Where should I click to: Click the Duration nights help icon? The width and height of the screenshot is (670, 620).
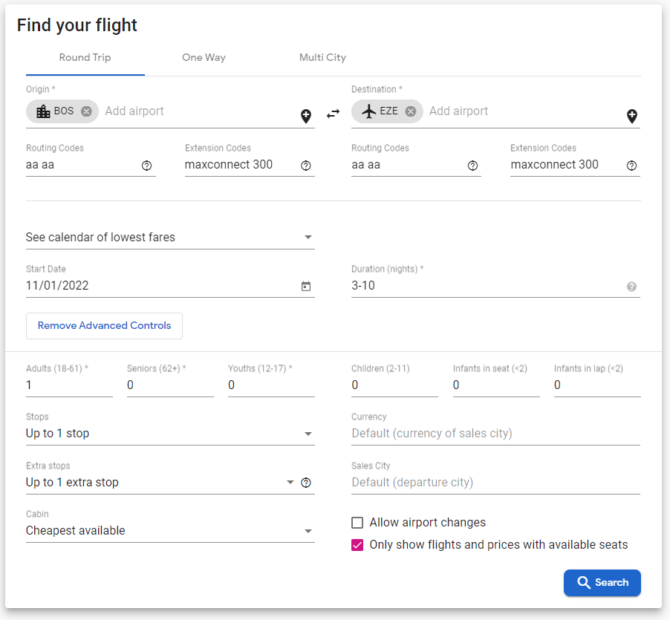[632, 287]
